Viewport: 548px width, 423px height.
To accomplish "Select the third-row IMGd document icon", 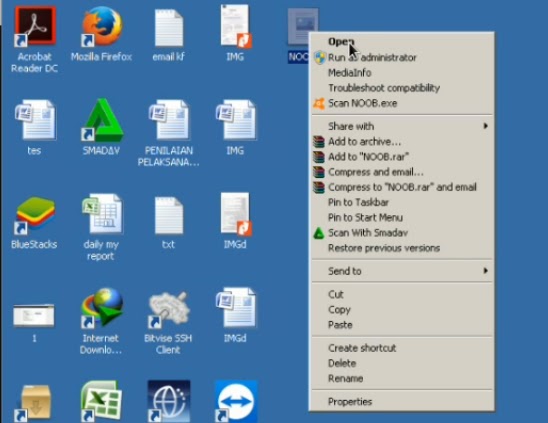I will click(x=236, y=214).
